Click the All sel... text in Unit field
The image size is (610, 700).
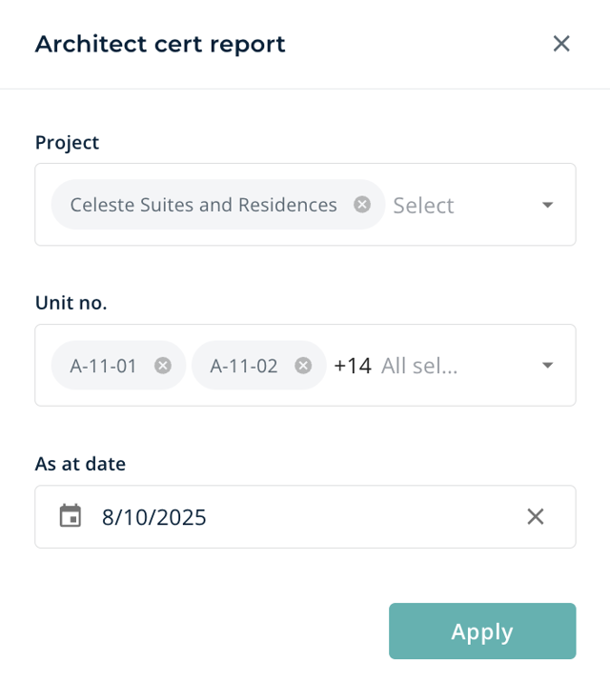point(419,366)
